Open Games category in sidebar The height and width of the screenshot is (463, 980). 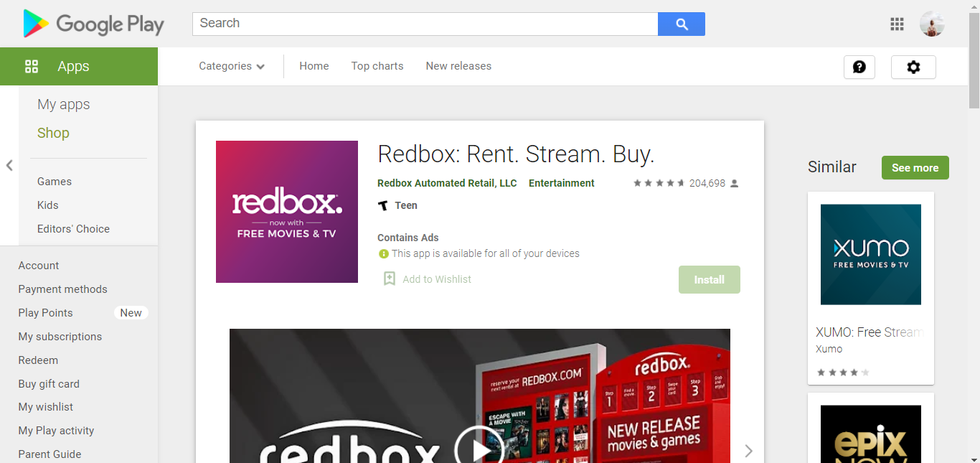(55, 182)
